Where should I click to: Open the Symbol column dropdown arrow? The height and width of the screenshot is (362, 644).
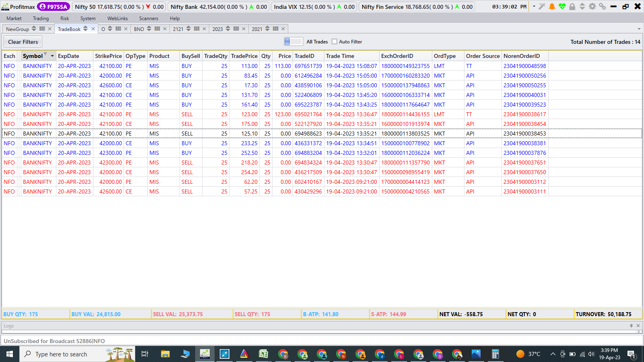pyautogui.click(x=52, y=56)
